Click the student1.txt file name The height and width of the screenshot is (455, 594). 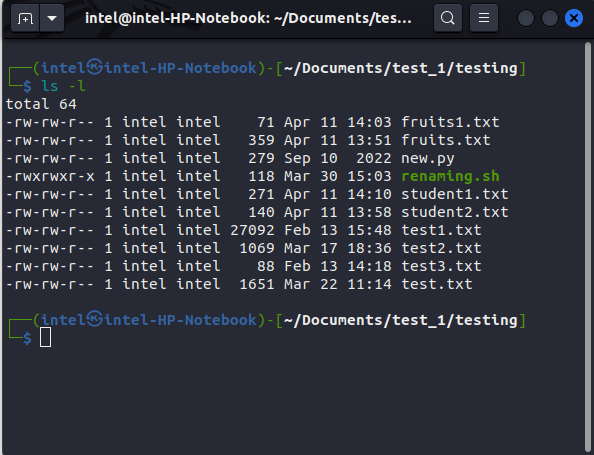click(455, 194)
